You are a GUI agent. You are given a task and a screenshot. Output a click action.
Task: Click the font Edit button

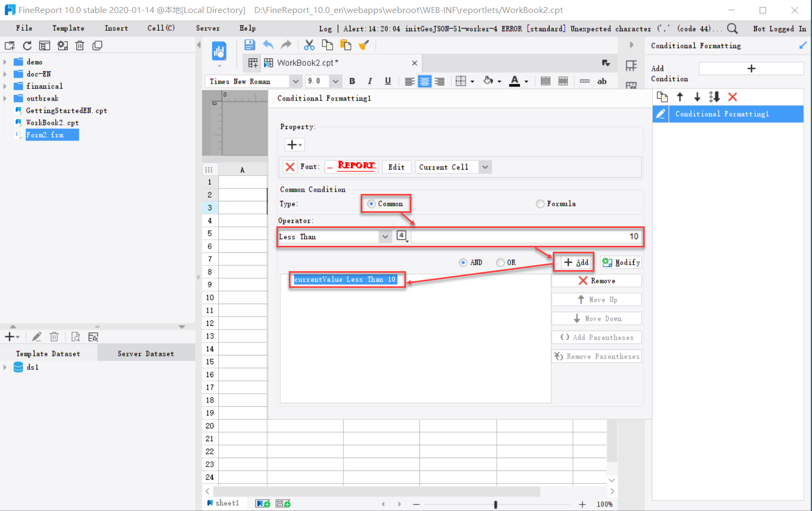click(396, 167)
